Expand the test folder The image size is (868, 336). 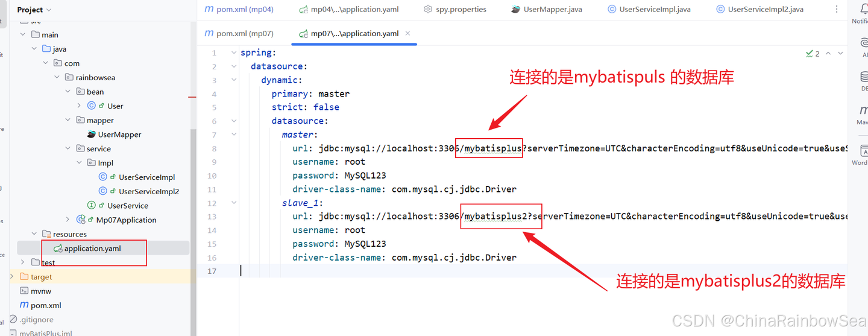22,262
